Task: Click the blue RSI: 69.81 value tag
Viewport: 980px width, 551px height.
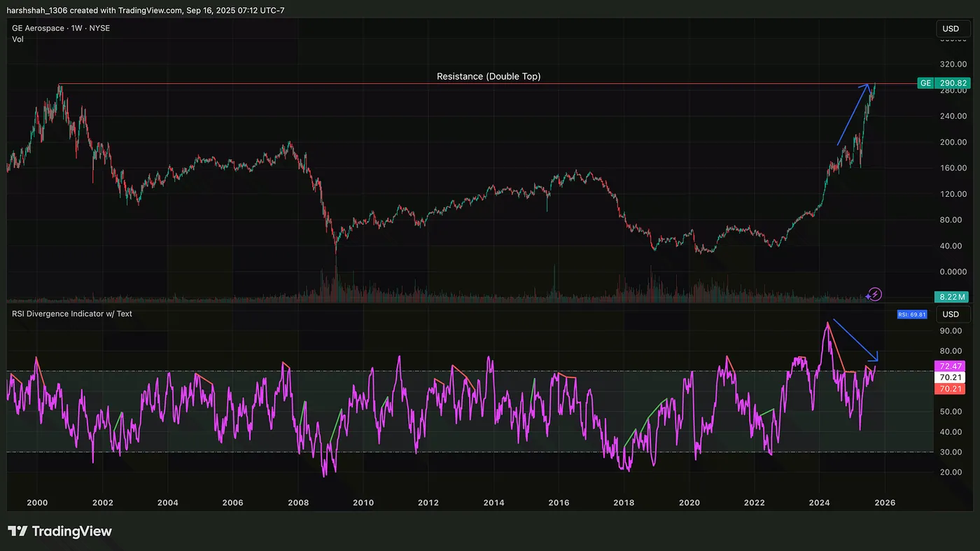Action: pos(913,314)
